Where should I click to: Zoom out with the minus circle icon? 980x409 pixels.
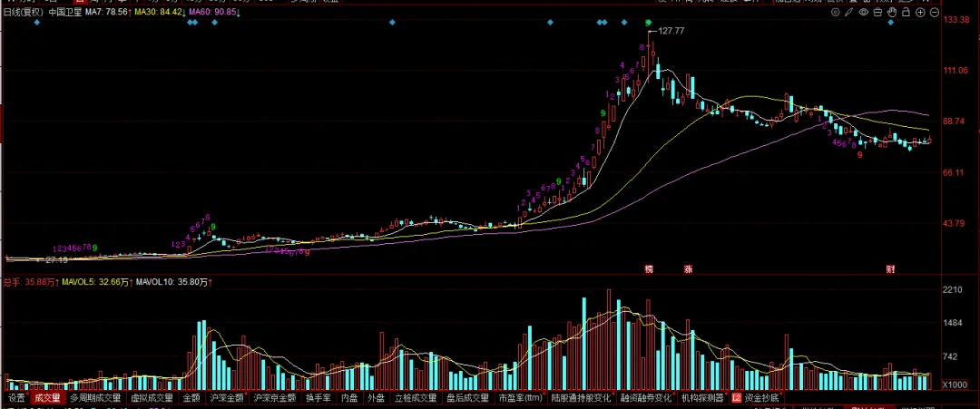point(935,12)
